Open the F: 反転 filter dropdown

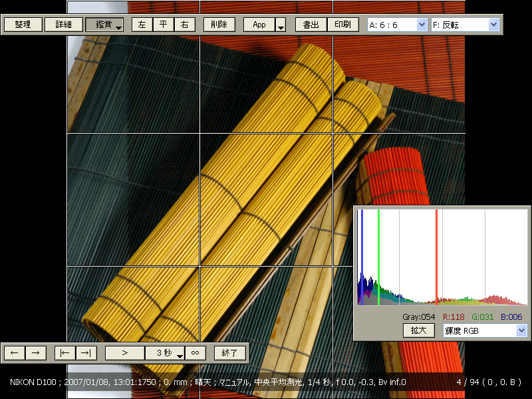[x=465, y=25]
